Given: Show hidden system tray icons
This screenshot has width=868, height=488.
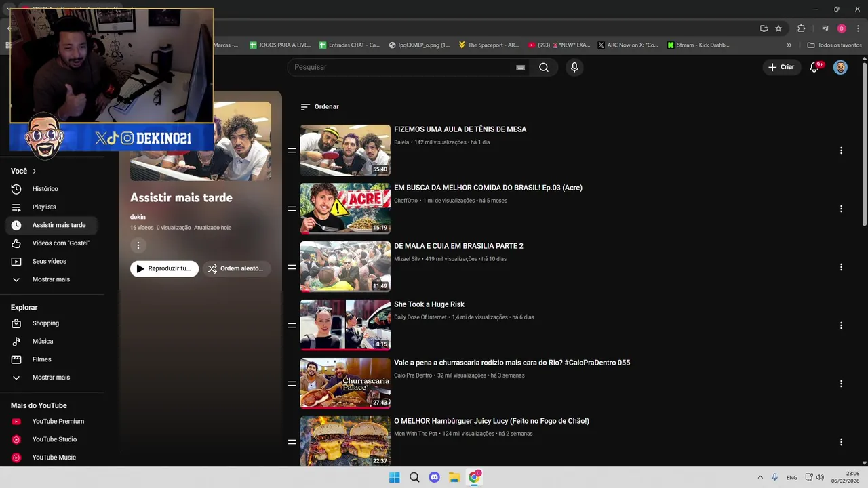Looking at the screenshot, I should pos(760,477).
